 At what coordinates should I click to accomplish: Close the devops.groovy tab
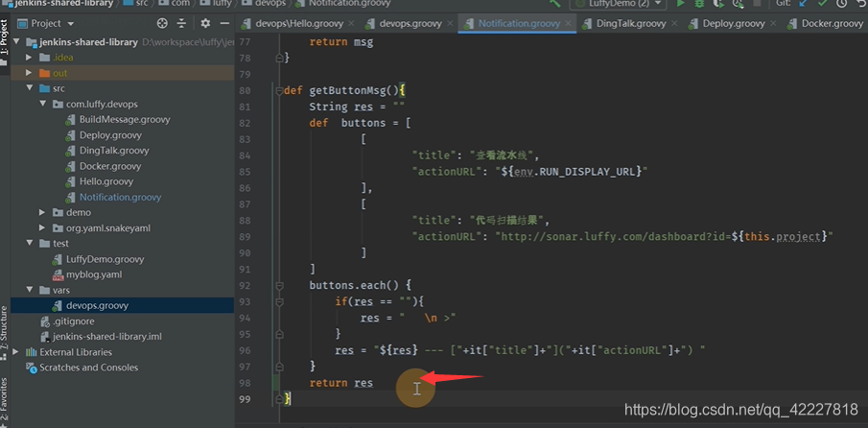pyautogui.click(x=450, y=24)
